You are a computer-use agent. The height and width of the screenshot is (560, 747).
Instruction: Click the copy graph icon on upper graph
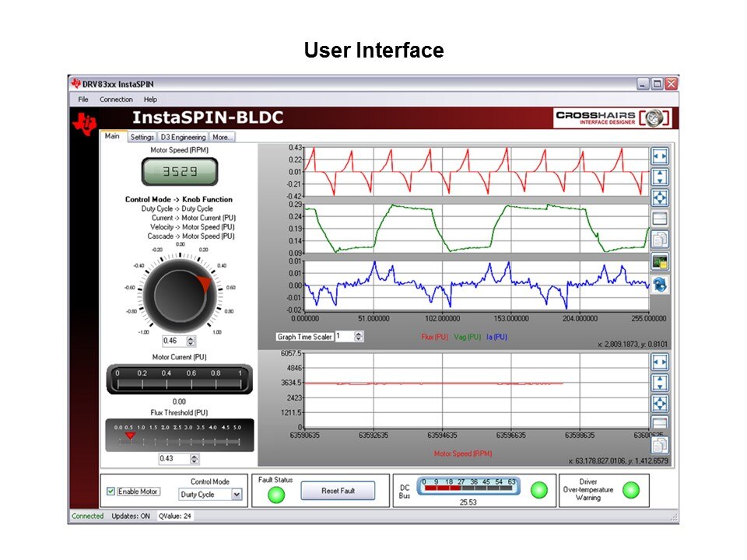(x=659, y=240)
